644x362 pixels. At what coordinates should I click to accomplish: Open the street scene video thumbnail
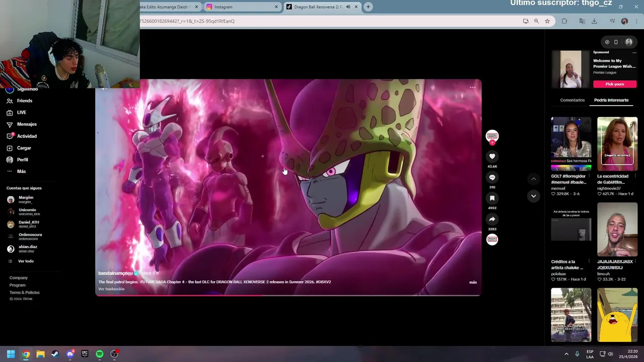tap(571, 315)
